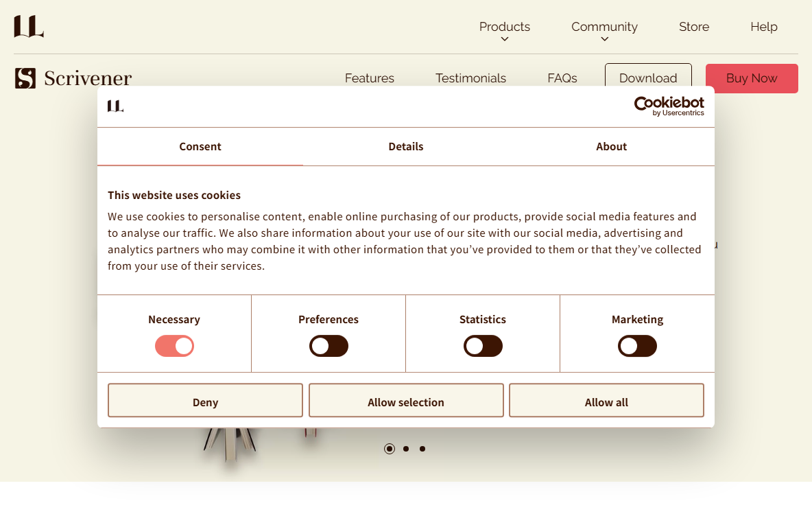Click the red Buy Now button
The image size is (812, 514).
[x=752, y=78]
